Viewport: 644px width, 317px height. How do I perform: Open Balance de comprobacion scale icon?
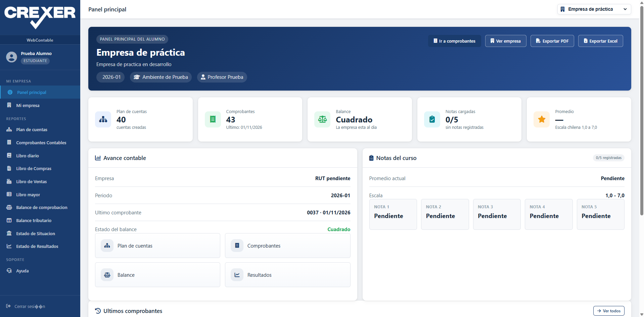pyautogui.click(x=9, y=207)
